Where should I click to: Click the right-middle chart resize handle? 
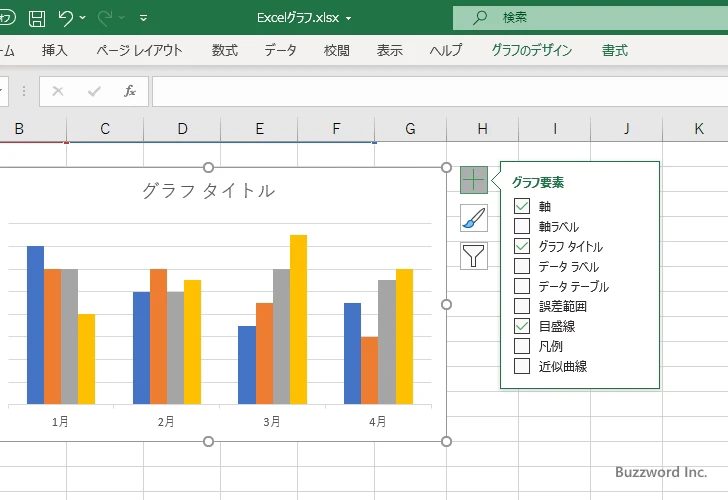(x=446, y=305)
